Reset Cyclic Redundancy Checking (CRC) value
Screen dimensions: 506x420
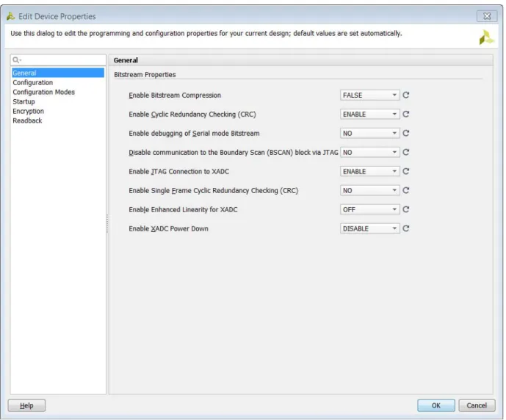[405, 115]
